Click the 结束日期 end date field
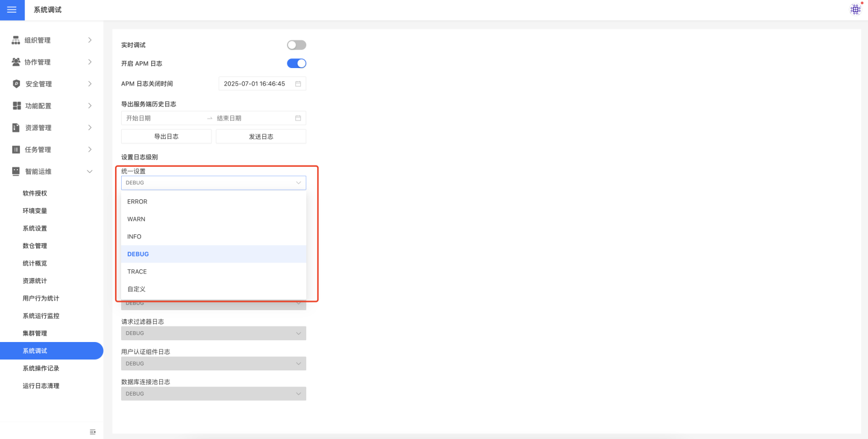The image size is (868, 439). [253, 118]
